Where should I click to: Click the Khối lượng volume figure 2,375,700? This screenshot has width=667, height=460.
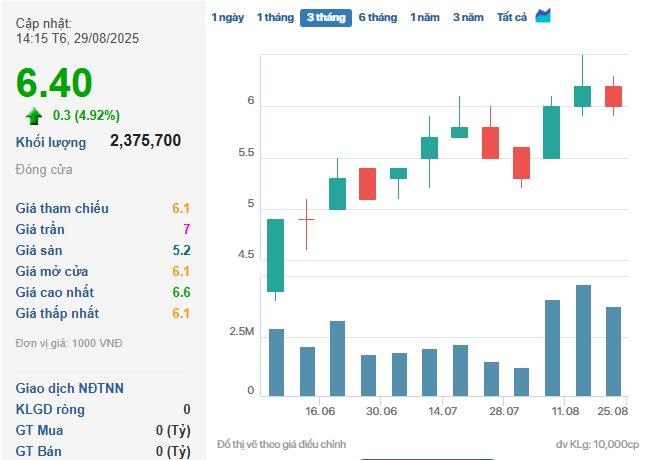click(145, 141)
